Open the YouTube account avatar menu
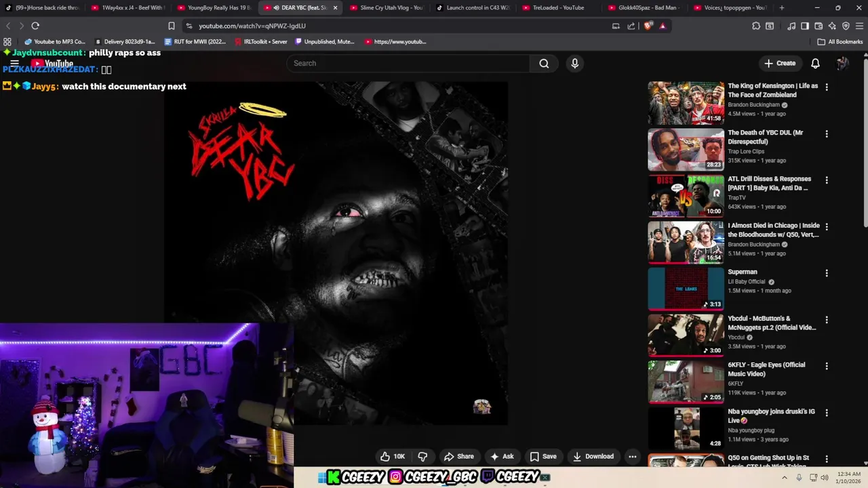Screen dimensions: 868x488 pyautogui.click(x=842, y=63)
